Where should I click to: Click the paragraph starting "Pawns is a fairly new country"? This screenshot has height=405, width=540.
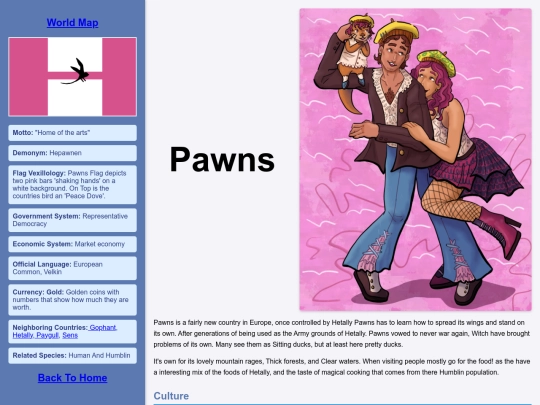[342, 333]
